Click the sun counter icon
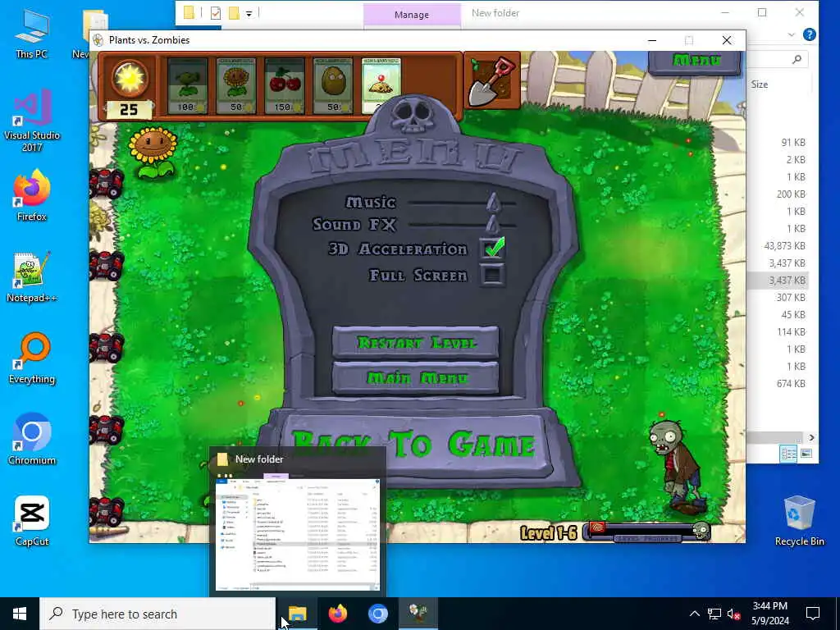 pyautogui.click(x=129, y=78)
